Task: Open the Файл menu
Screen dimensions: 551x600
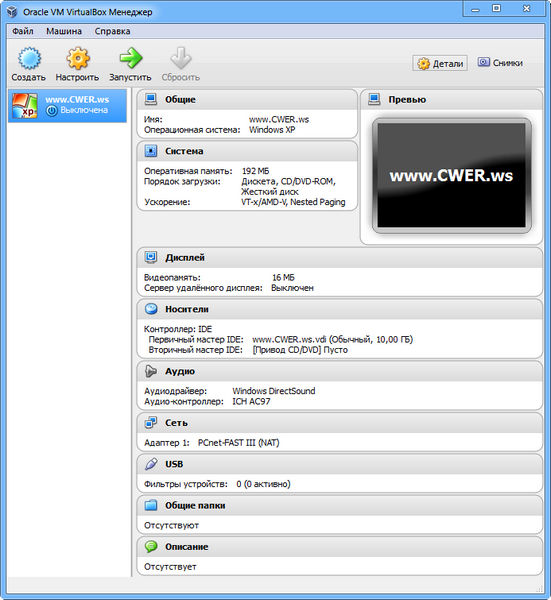Action: 23,31
